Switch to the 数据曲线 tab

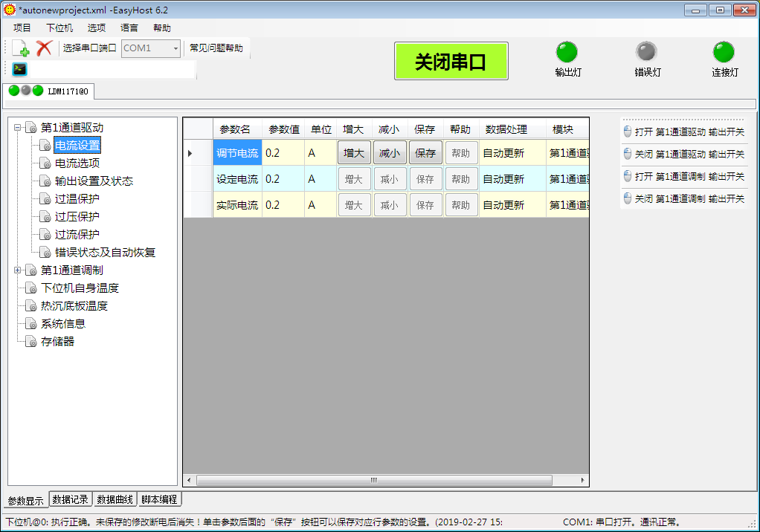point(115,499)
